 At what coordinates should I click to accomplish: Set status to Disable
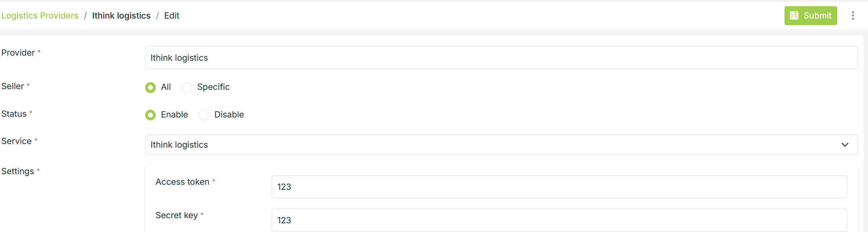[x=204, y=115]
